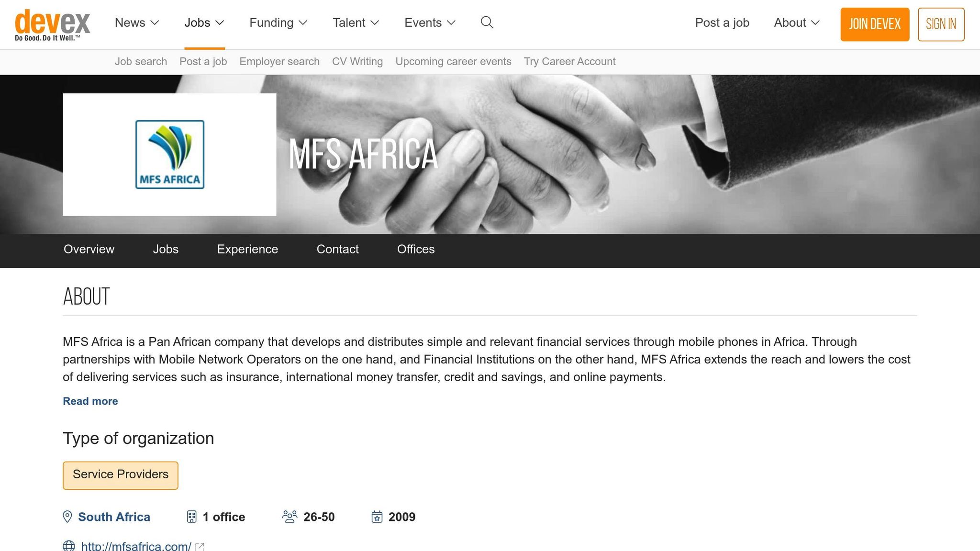Click the Read more link

[x=90, y=401]
